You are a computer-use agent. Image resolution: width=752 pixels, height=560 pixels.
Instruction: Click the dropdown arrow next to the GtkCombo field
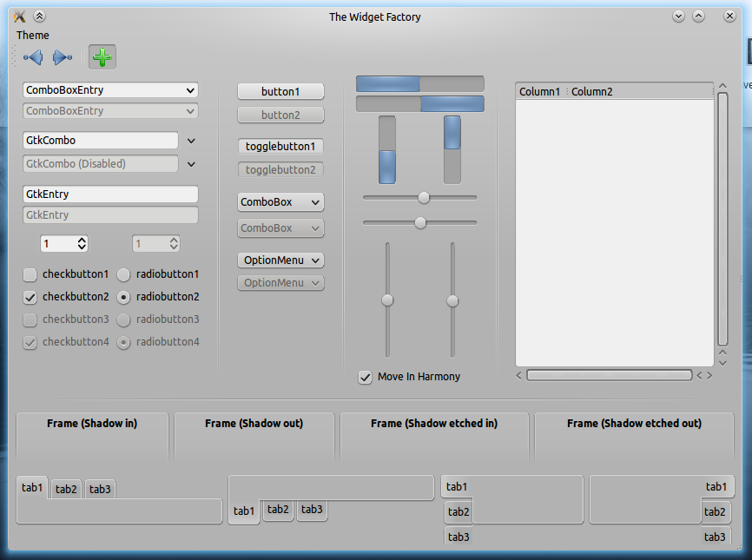pyautogui.click(x=192, y=140)
